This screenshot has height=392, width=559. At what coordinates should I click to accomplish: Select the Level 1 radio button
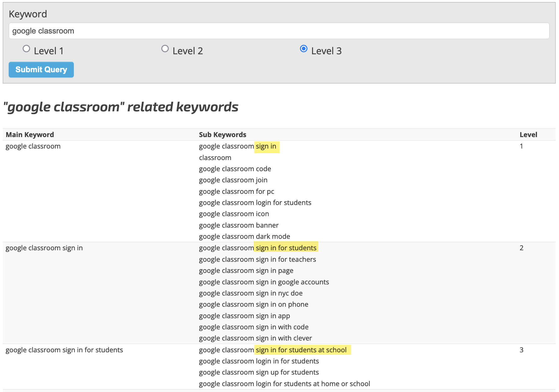[26, 49]
